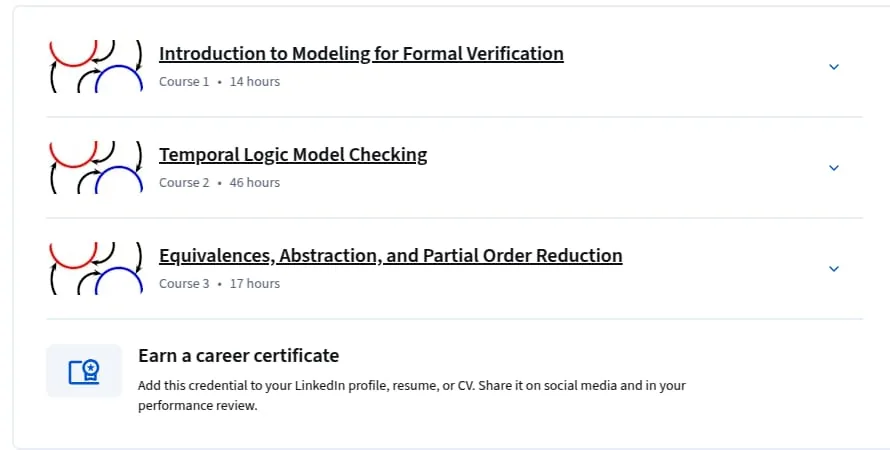Expand the Temporal Logic Model Checking chevron
The image size is (890, 450).
point(834,168)
